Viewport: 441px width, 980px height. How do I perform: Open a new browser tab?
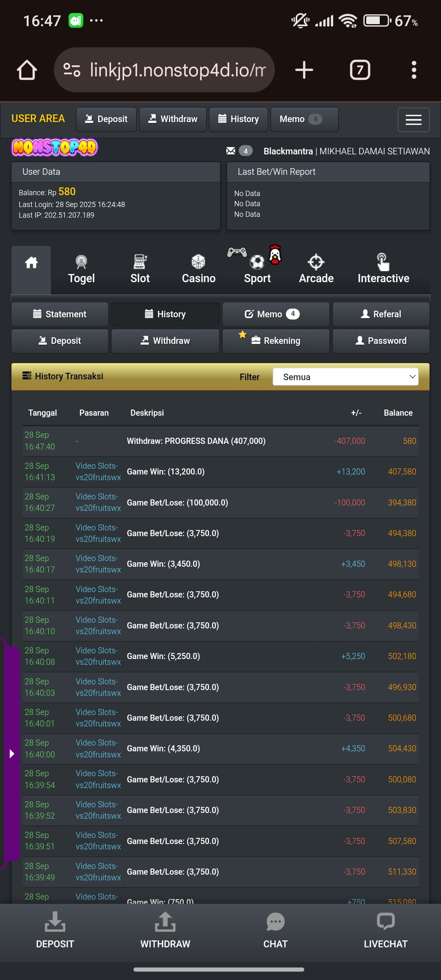[x=304, y=70]
